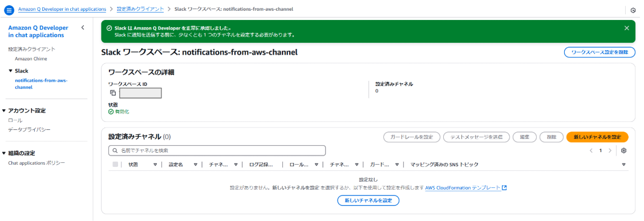Sort by the ガード... column arrow
Screen dimensions: 644x221
(x=397, y=165)
